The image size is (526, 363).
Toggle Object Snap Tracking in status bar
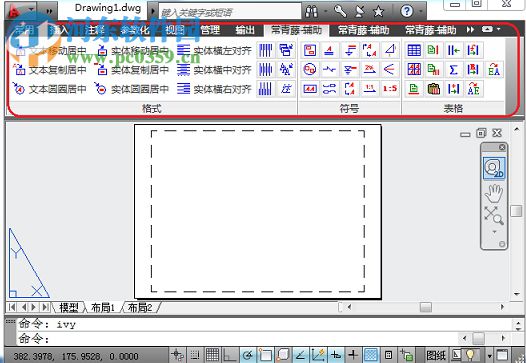click(301, 355)
